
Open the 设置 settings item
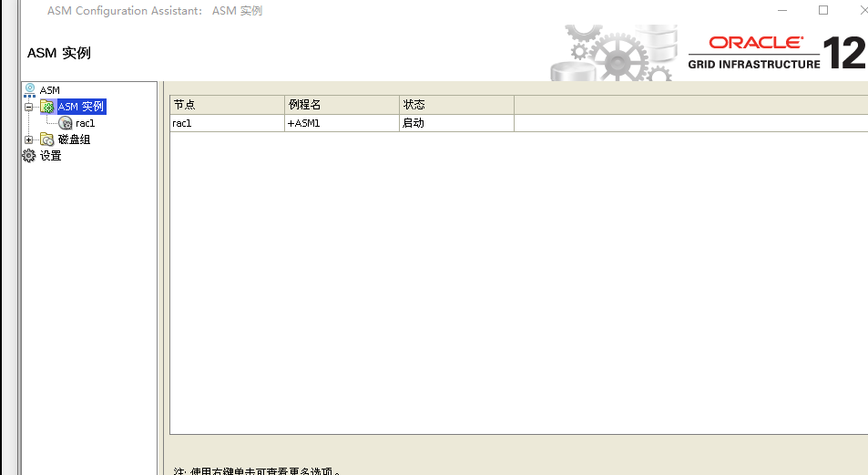pos(50,156)
